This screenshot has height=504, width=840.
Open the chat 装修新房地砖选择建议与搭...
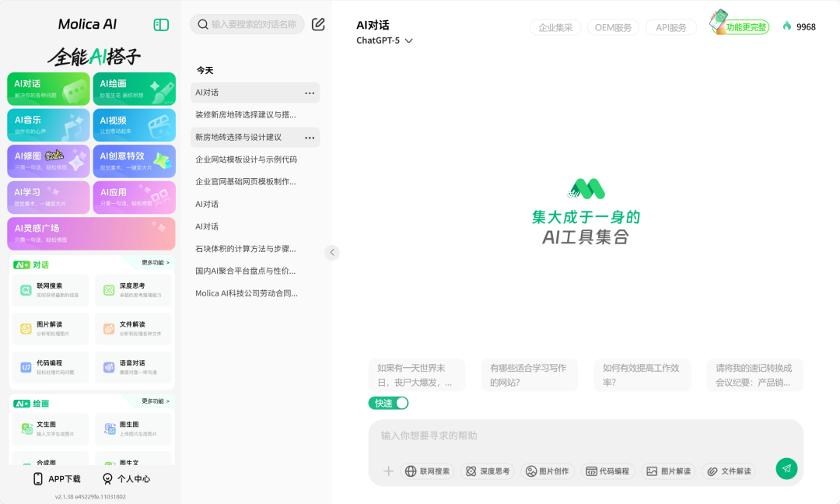click(x=255, y=114)
